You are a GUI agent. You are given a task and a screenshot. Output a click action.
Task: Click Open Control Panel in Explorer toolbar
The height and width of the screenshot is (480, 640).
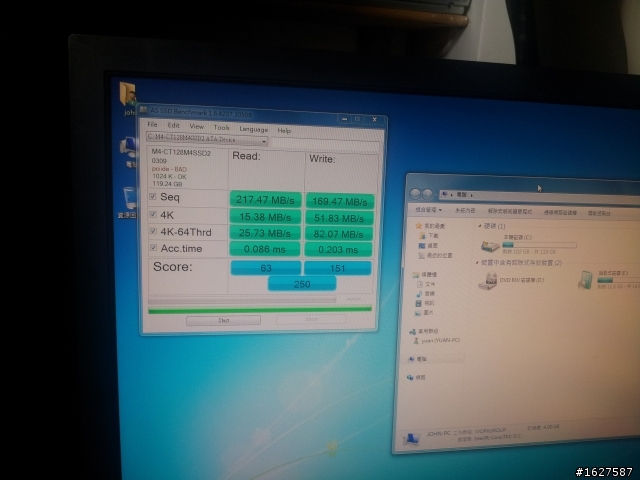[599, 213]
